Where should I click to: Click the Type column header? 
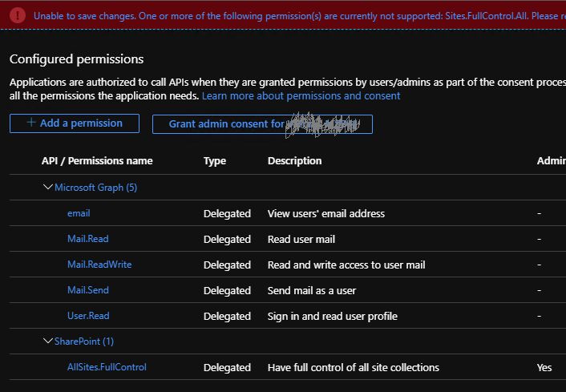point(215,161)
